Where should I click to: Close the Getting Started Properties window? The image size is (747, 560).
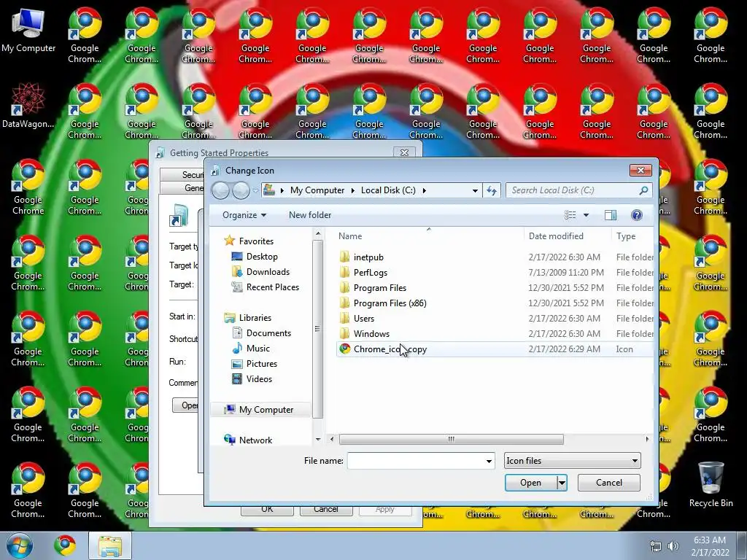404,152
